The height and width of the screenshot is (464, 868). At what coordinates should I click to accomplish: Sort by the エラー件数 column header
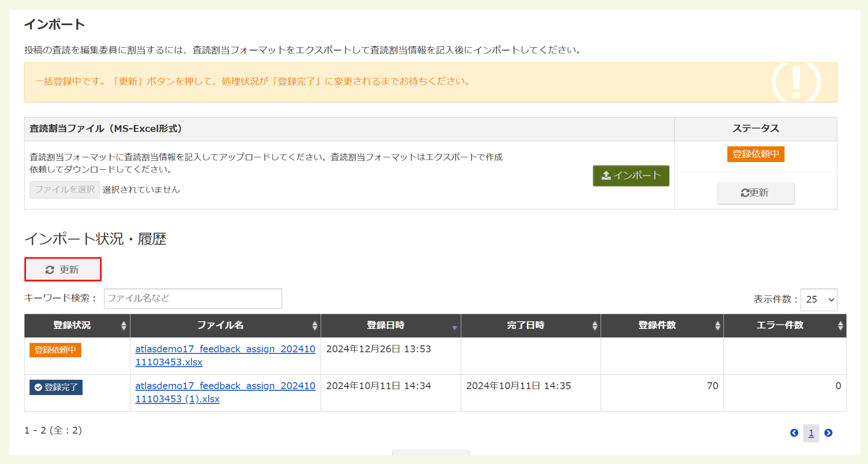point(840,325)
